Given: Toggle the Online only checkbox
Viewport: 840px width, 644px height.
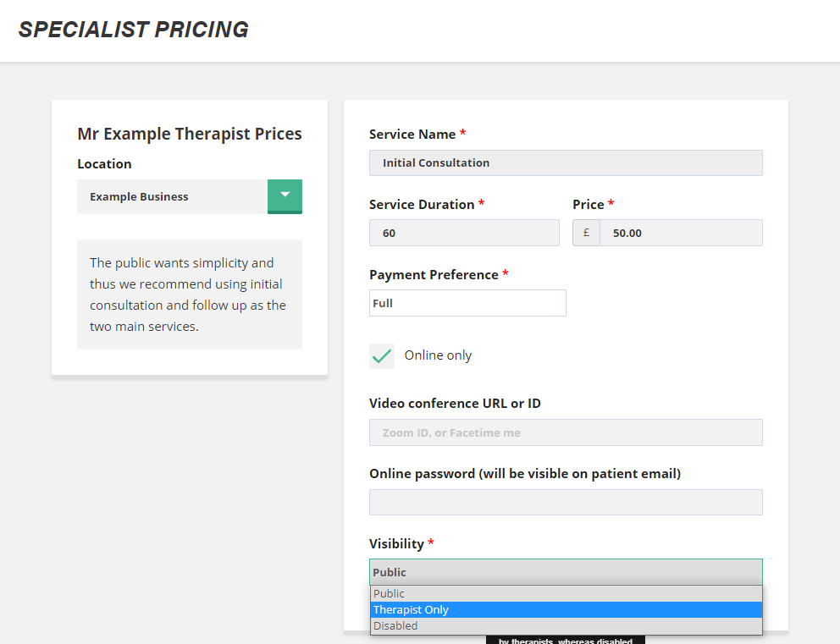Looking at the screenshot, I should coord(382,355).
